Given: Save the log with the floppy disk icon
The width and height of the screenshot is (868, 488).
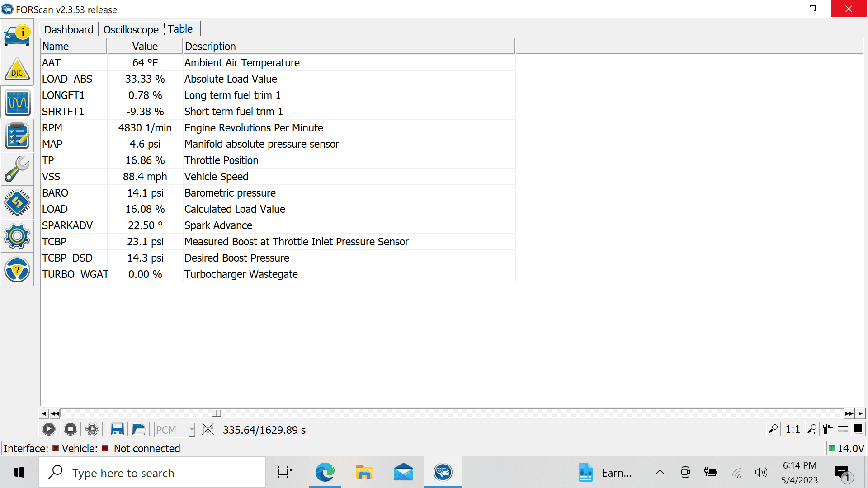Looking at the screenshot, I should [x=118, y=429].
